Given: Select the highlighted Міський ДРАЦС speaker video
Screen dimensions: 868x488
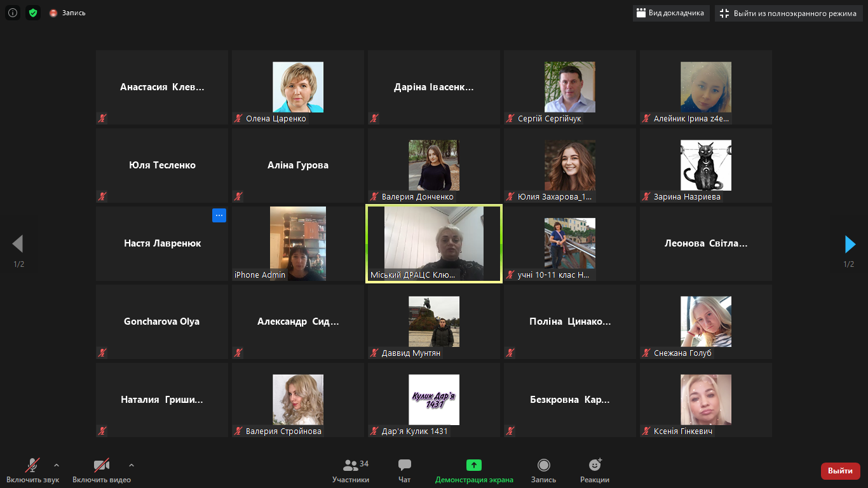Looking at the screenshot, I should pos(434,243).
